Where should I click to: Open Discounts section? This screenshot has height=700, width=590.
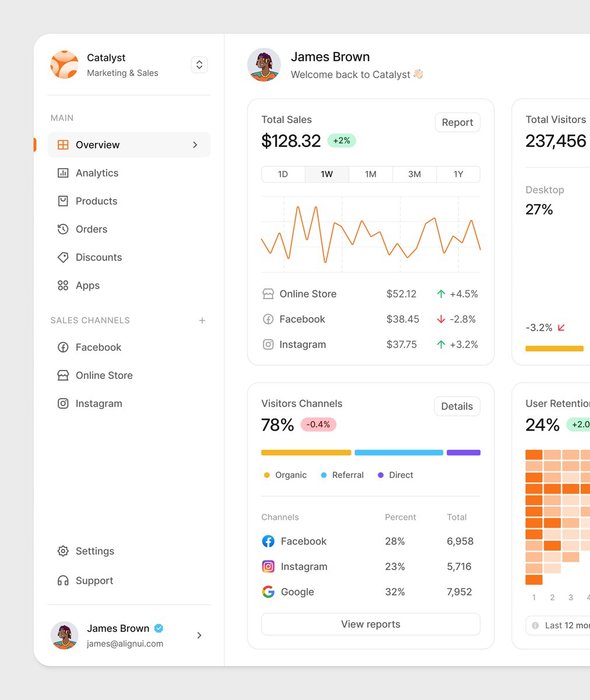[x=129, y=257]
